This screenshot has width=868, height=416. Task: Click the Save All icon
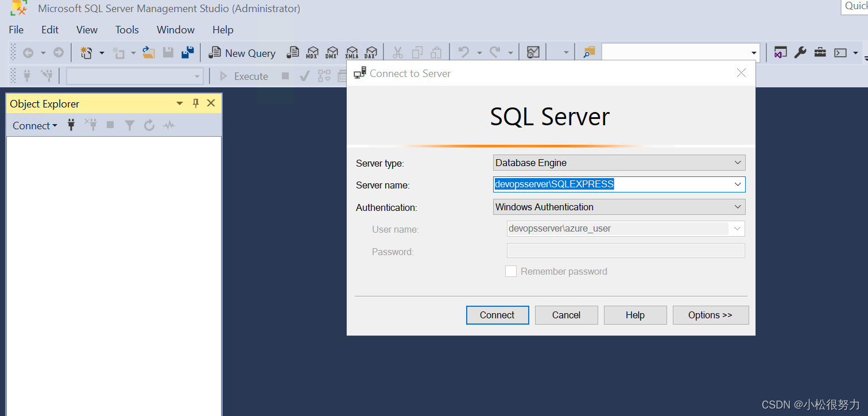click(x=188, y=53)
